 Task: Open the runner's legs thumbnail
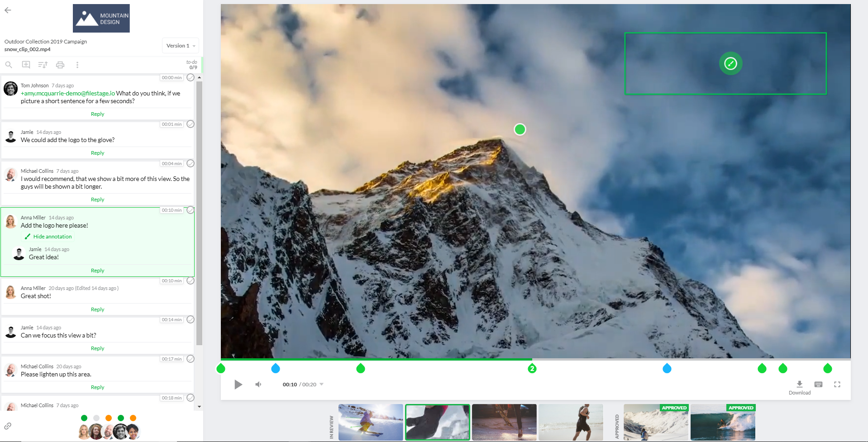(504, 423)
